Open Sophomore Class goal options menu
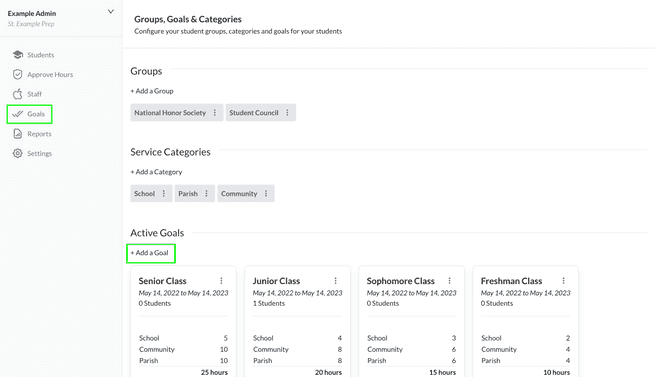Viewport: 655px width, 377px height. point(449,281)
